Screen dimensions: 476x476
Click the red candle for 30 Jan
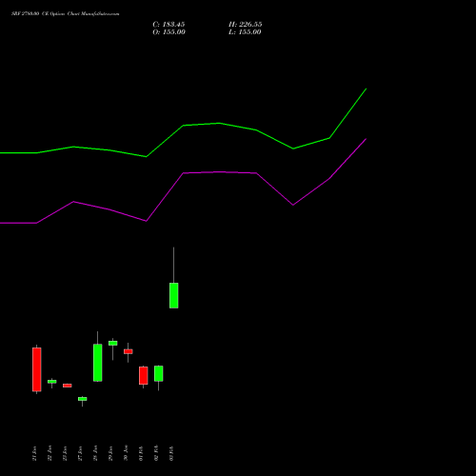tap(129, 351)
